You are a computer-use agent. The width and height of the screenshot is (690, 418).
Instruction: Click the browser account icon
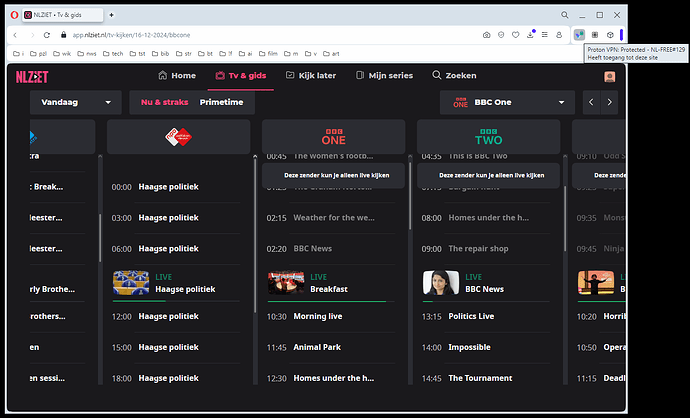(559, 35)
